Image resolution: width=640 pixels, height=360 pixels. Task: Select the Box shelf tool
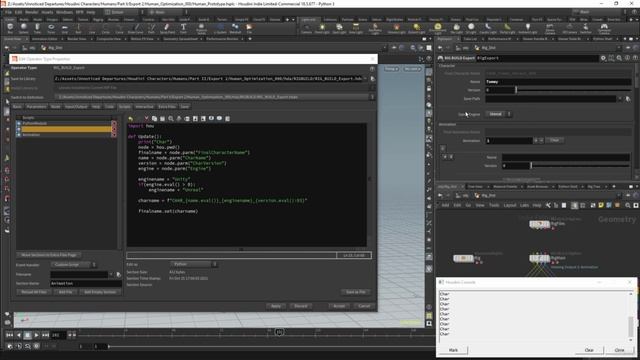pos(10,29)
